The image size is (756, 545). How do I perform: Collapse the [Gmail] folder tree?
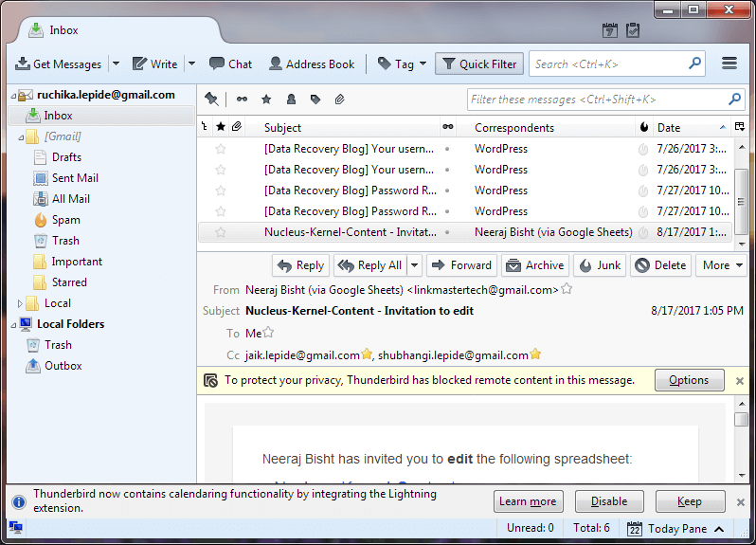pos(21,137)
